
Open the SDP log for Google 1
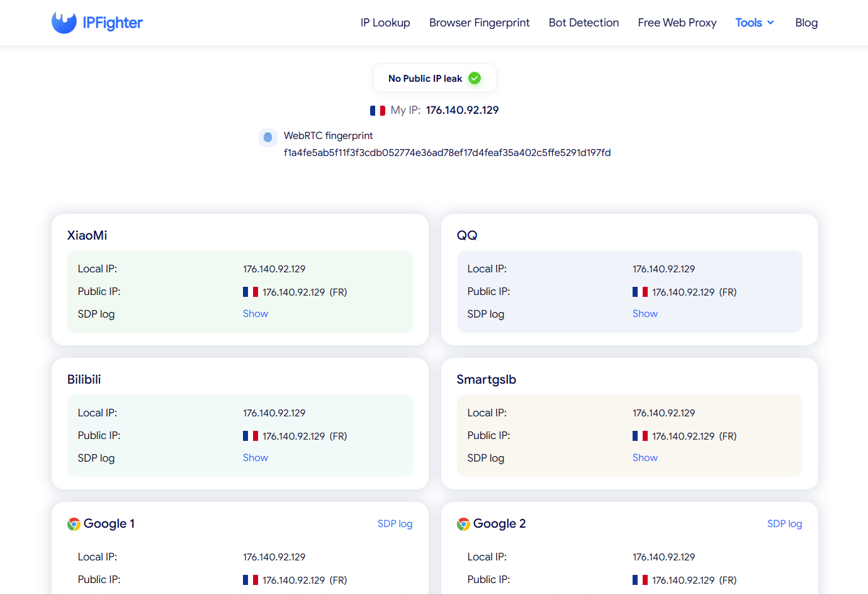tap(395, 524)
